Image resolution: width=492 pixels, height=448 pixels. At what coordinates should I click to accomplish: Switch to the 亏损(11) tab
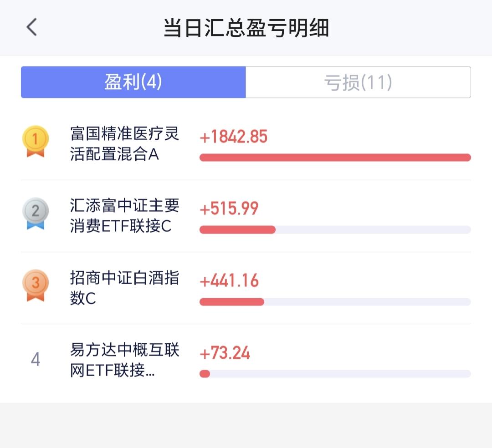358,82
